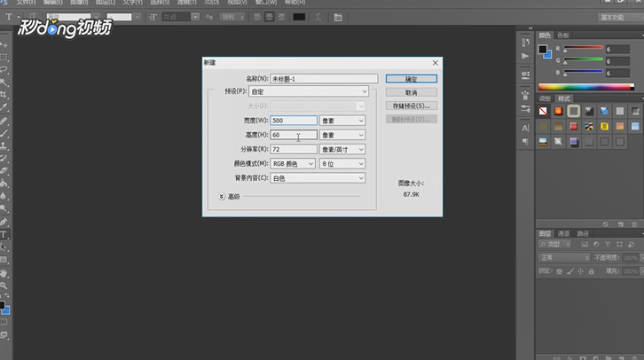Open the 文字 Type menu
Screen dimensions: 644x360
pyautogui.click(x=132, y=3)
